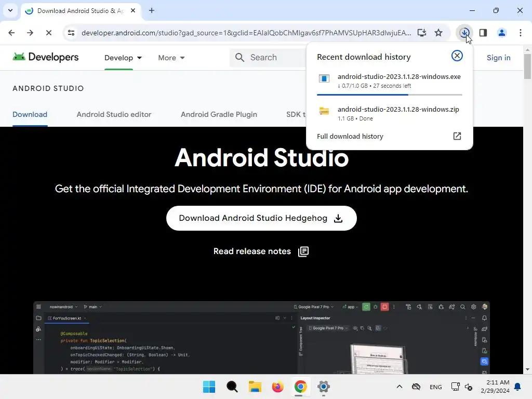Open File Explorer from the taskbar
This screenshot has width=532, height=399.
255,387
